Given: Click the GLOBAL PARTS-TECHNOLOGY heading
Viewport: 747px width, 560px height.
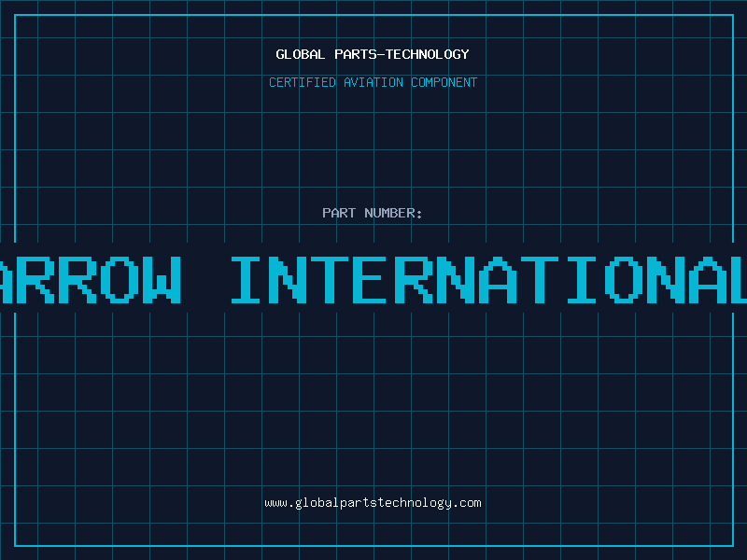Looking at the screenshot, I should click(x=373, y=54).
